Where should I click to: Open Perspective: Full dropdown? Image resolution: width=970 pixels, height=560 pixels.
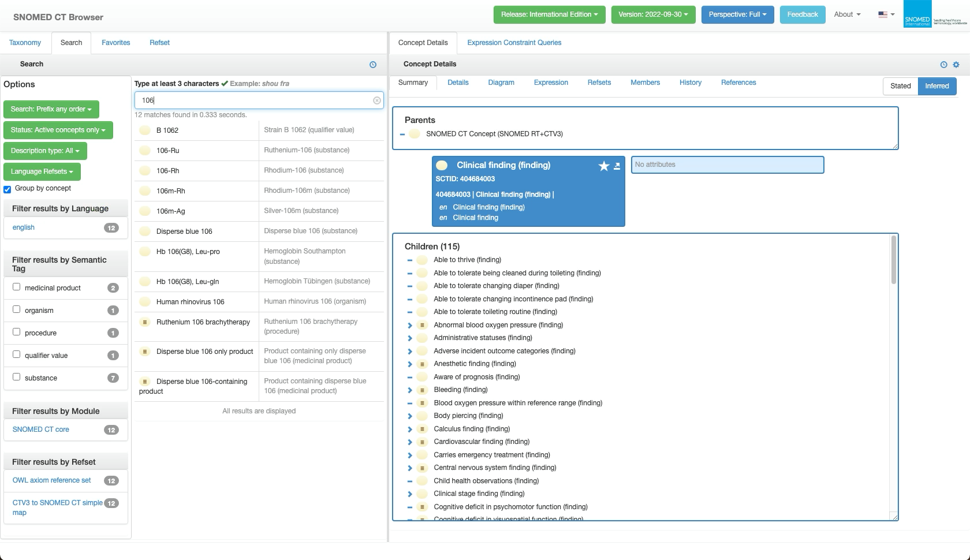pos(737,14)
